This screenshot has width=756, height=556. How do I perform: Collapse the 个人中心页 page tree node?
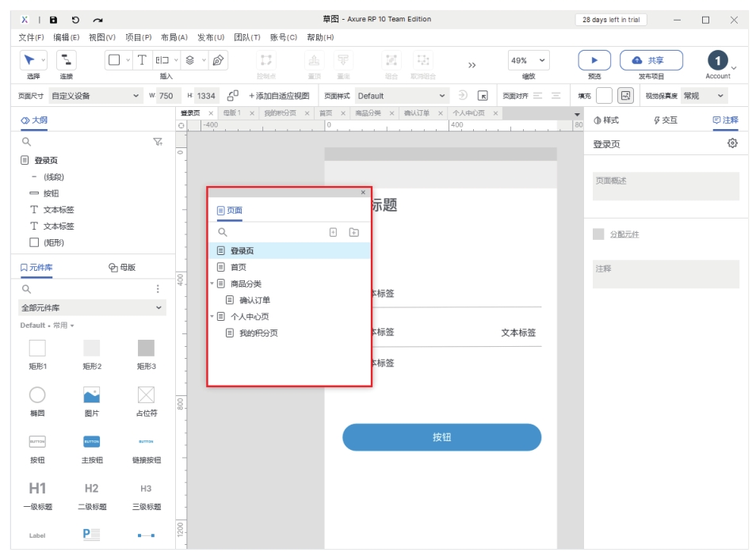[x=212, y=316]
